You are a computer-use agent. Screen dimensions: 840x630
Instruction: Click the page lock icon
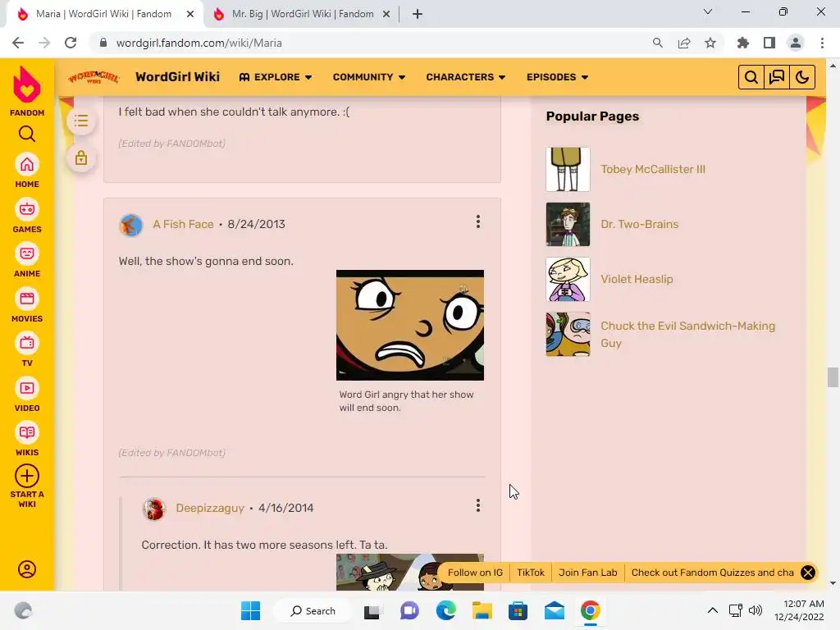[x=81, y=158]
